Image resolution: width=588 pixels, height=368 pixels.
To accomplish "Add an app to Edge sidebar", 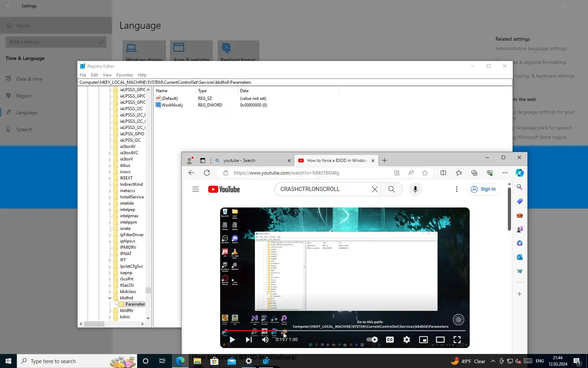I will click(520, 294).
